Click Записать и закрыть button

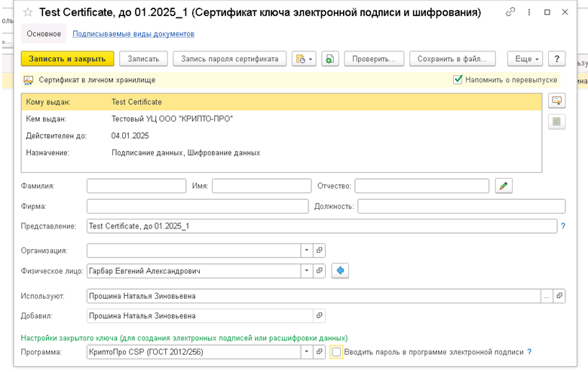[x=68, y=59]
